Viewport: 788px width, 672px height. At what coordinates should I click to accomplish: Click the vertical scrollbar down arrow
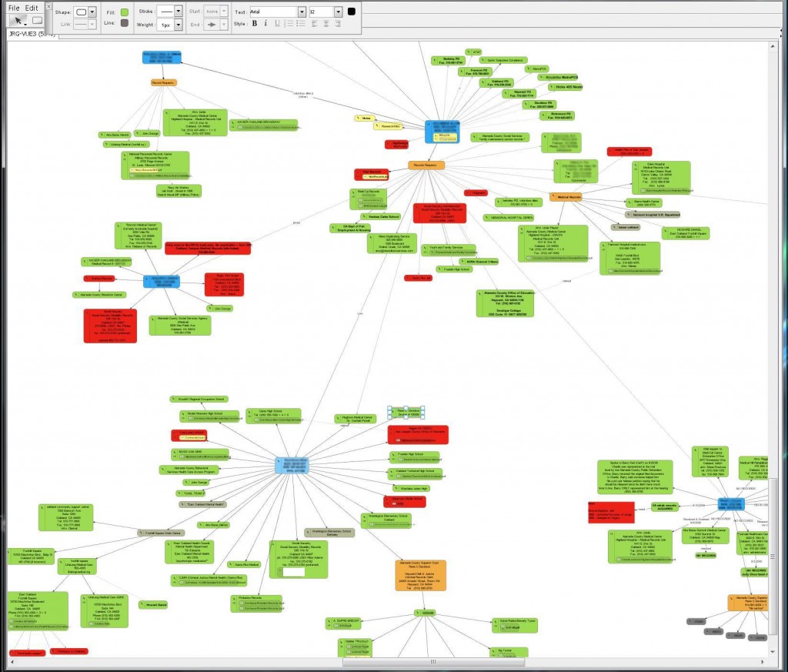(773, 651)
